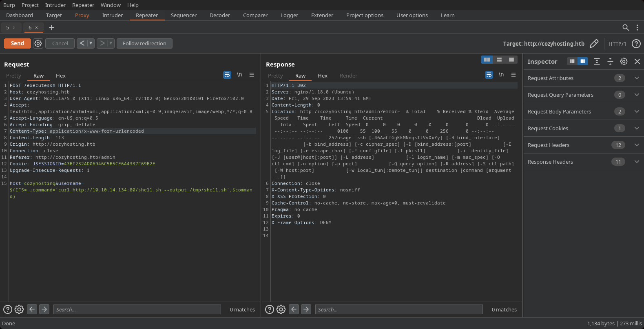Open response search help icon
This screenshot has width=644, height=329.
point(270,309)
